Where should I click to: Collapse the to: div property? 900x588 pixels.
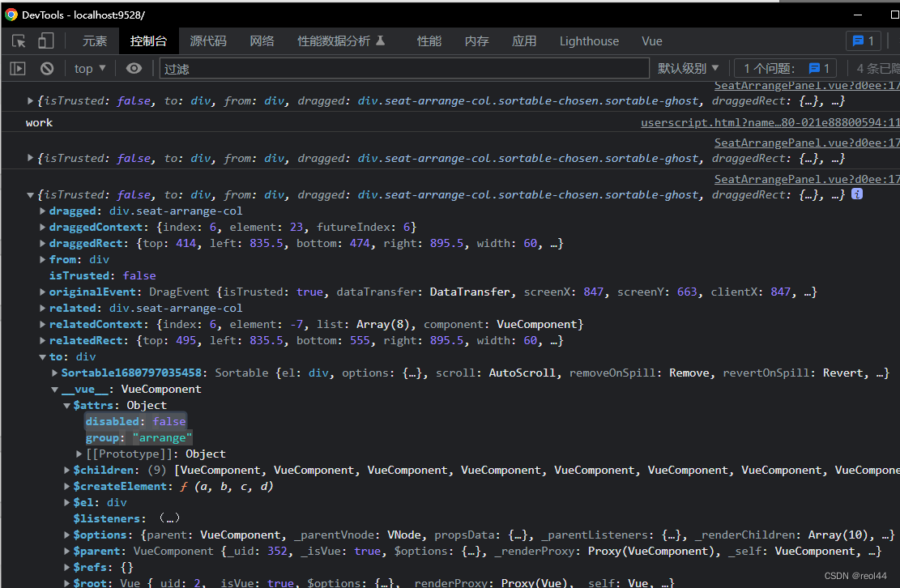point(42,357)
